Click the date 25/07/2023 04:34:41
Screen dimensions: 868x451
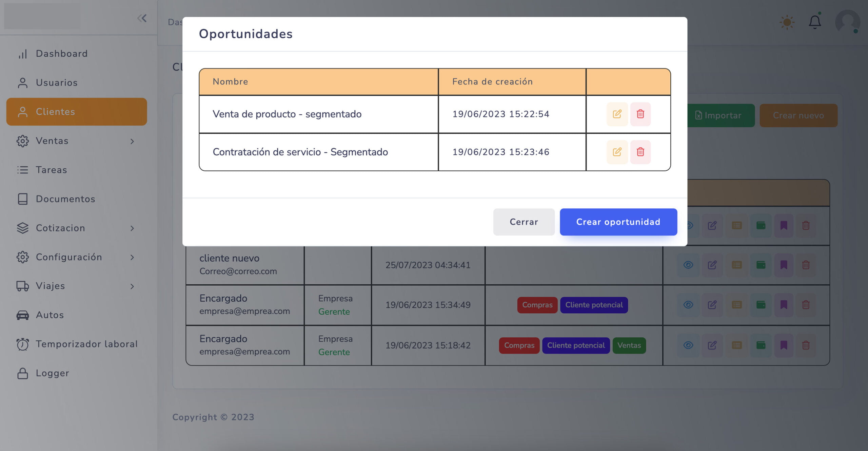pyautogui.click(x=428, y=265)
